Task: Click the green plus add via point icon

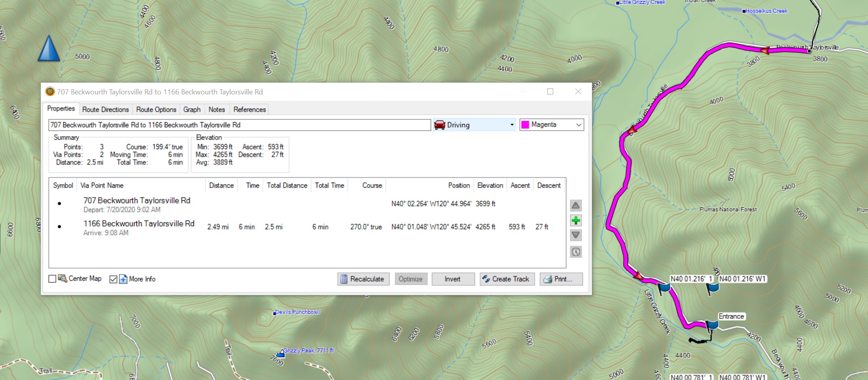Action: (576, 220)
